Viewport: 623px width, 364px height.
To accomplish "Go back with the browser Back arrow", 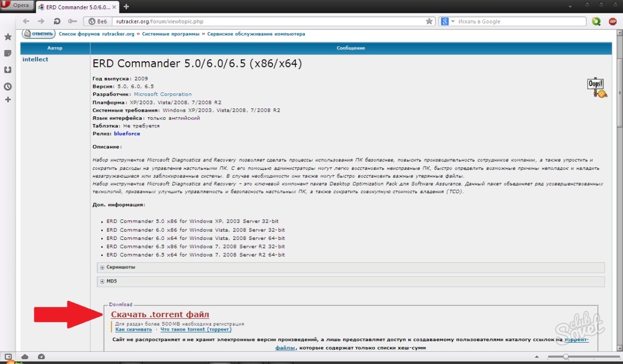I will point(26,21).
